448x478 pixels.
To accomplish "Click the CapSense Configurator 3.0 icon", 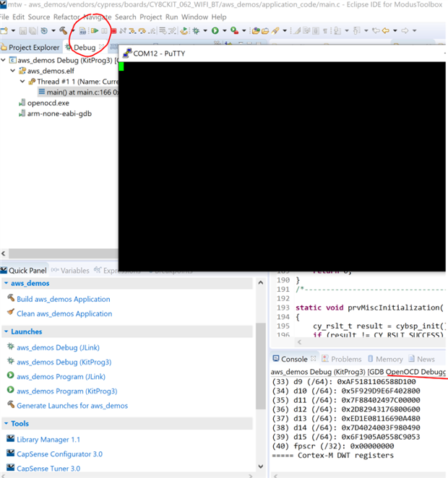I will point(10,453).
